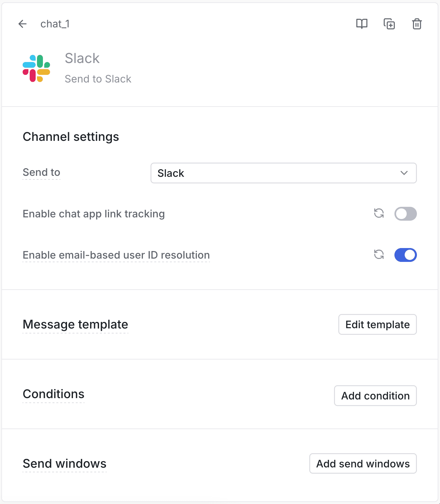The width and height of the screenshot is (440, 504).
Task: Click the Conditions heading
Action: [x=53, y=394]
